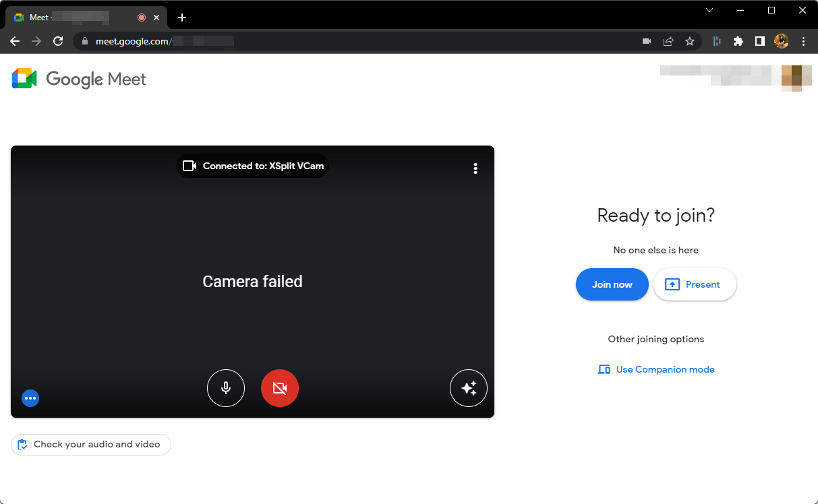The height and width of the screenshot is (504, 818).
Task: Bookmark the page with the star icon
Action: click(x=690, y=41)
